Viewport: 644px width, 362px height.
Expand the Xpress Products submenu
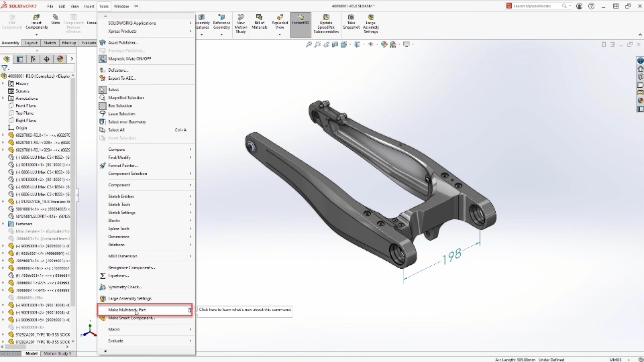click(146, 32)
